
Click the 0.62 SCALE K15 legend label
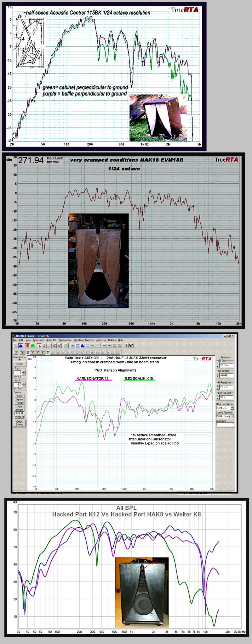(139, 378)
